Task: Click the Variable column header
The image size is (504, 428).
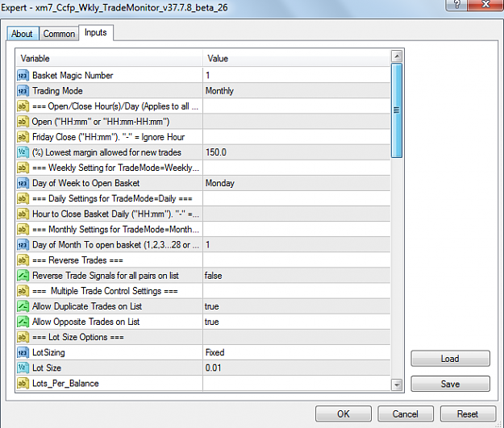Action: point(110,59)
